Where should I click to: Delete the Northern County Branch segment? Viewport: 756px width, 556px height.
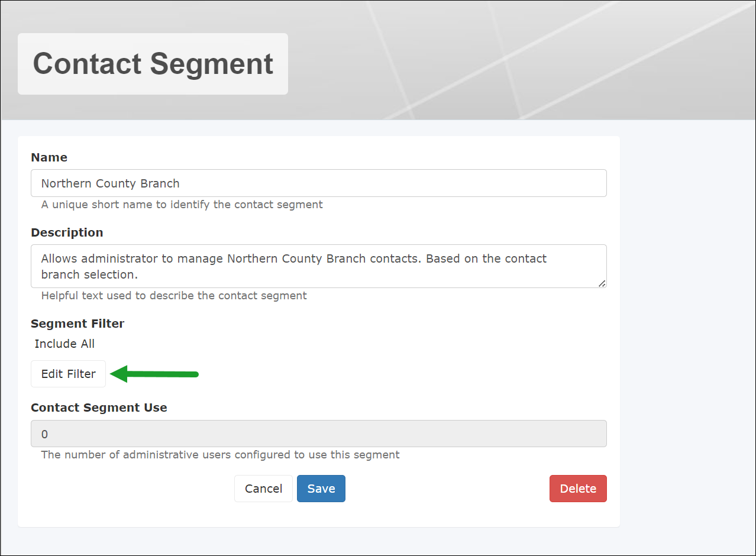point(578,489)
